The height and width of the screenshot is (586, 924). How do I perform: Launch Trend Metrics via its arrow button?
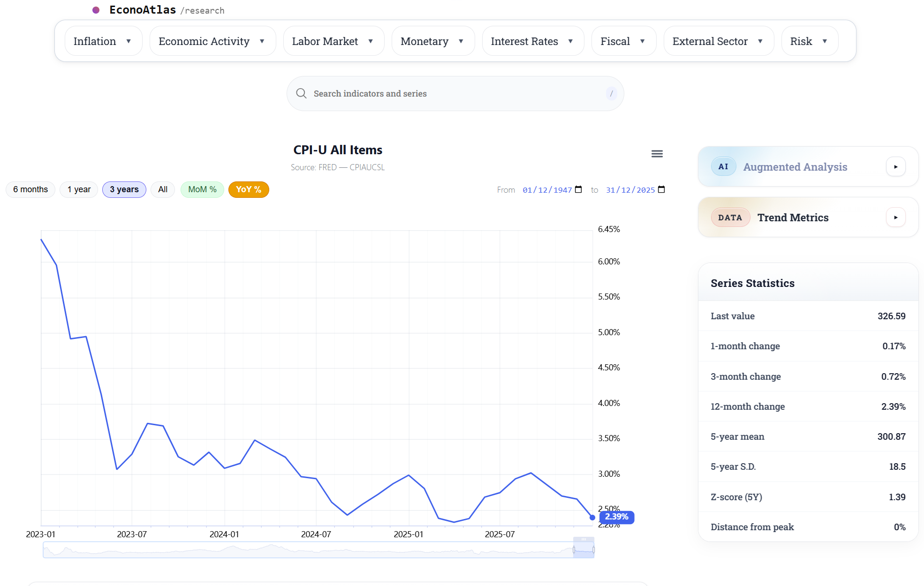click(896, 217)
